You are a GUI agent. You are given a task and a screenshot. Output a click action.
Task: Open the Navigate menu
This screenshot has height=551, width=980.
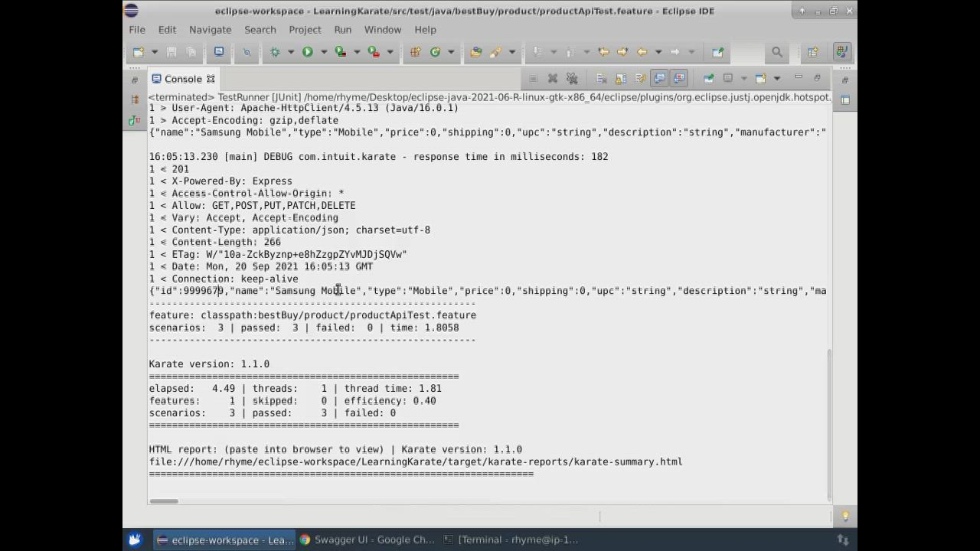click(x=210, y=29)
